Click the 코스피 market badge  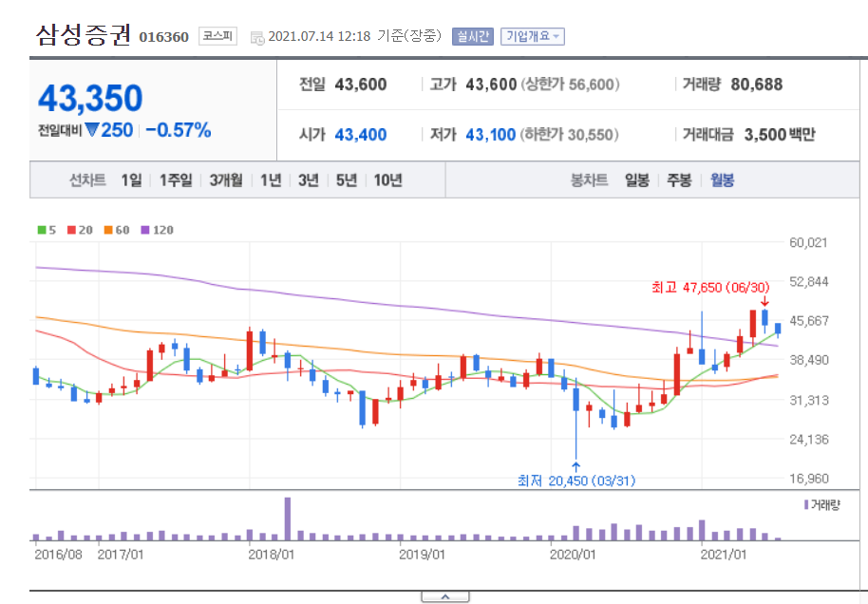217,36
